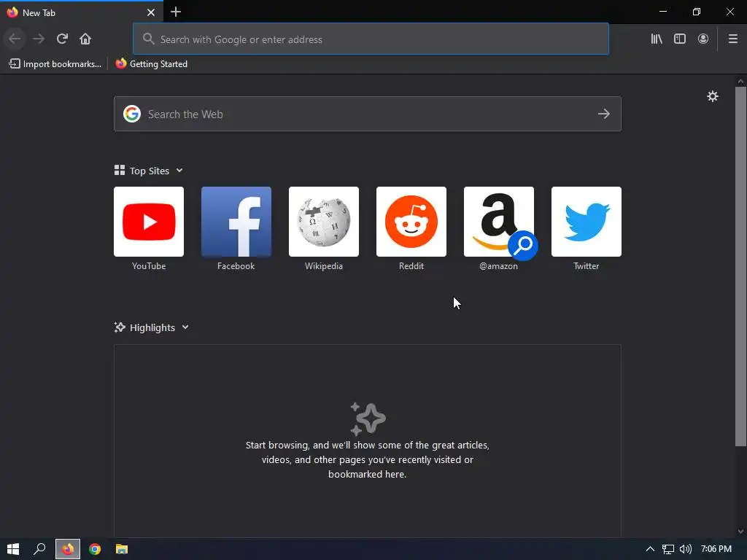Open the volume tray icon

(686, 549)
